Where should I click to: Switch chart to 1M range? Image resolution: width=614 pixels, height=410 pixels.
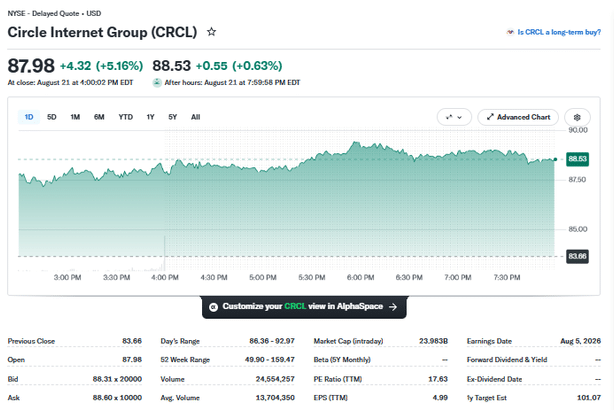(75, 117)
